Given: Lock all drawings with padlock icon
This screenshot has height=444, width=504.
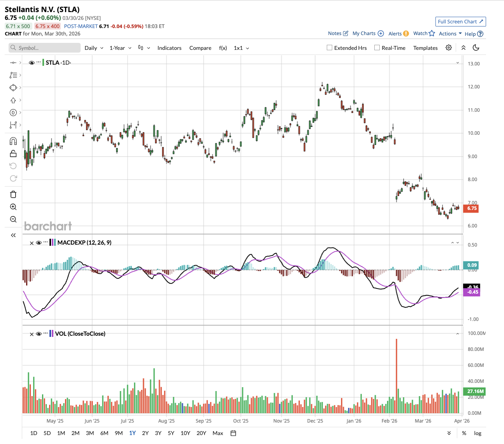Looking at the screenshot, I should click(13, 153).
